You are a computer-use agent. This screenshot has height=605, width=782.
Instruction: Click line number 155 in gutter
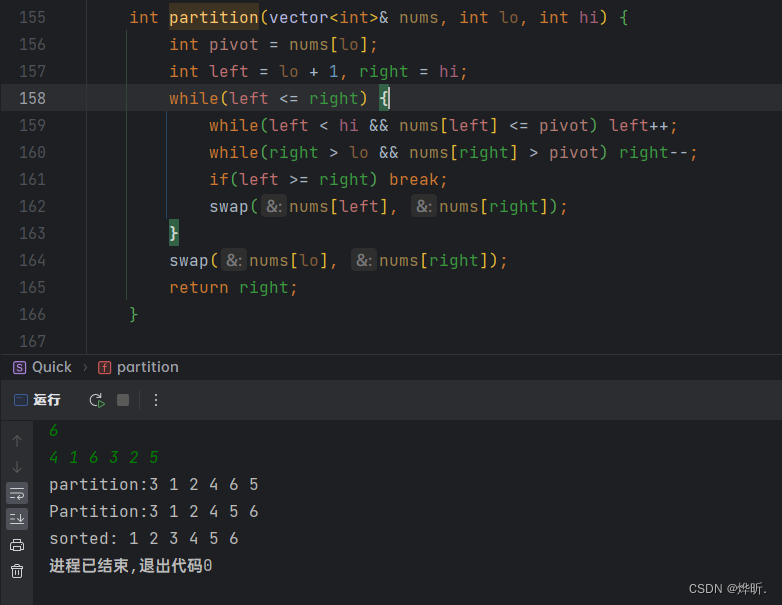pos(32,17)
